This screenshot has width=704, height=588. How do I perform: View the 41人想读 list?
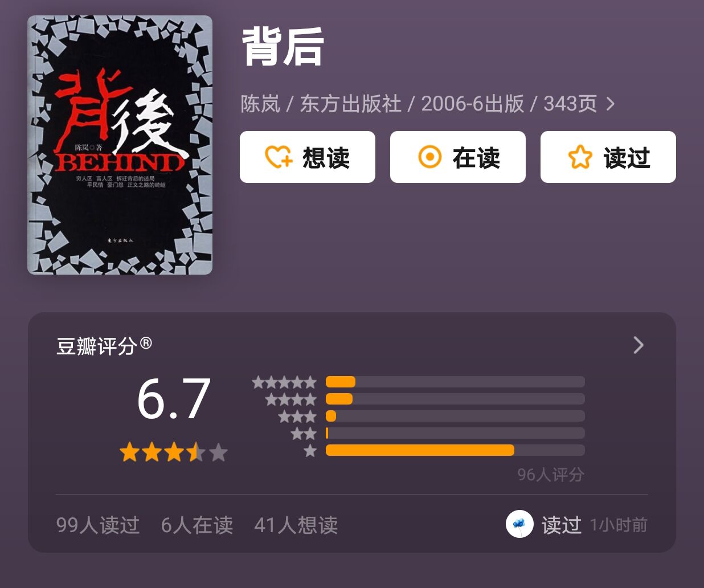[296, 525]
